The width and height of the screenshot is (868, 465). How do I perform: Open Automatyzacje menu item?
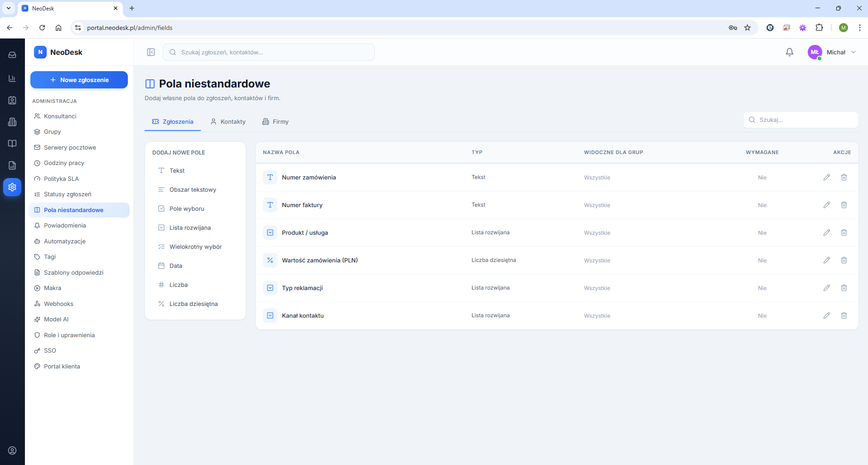point(79,241)
